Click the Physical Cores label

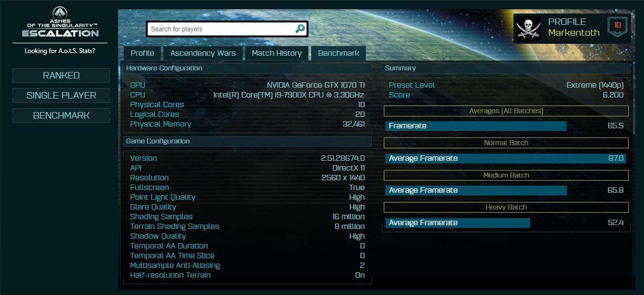(x=157, y=104)
